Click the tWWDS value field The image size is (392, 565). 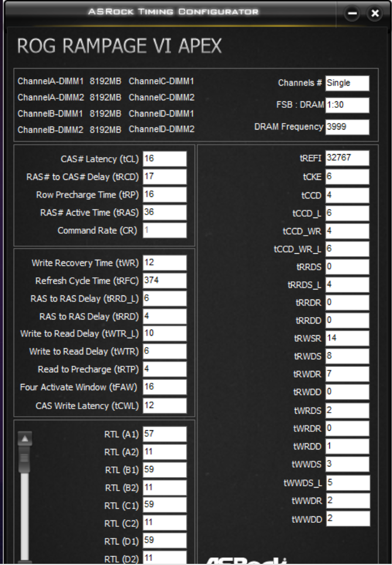tap(347, 464)
